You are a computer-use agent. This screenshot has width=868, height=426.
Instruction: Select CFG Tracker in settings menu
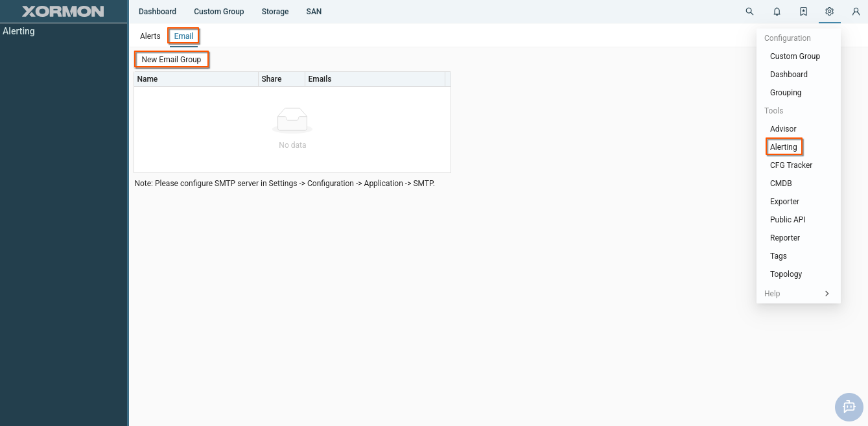(791, 165)
